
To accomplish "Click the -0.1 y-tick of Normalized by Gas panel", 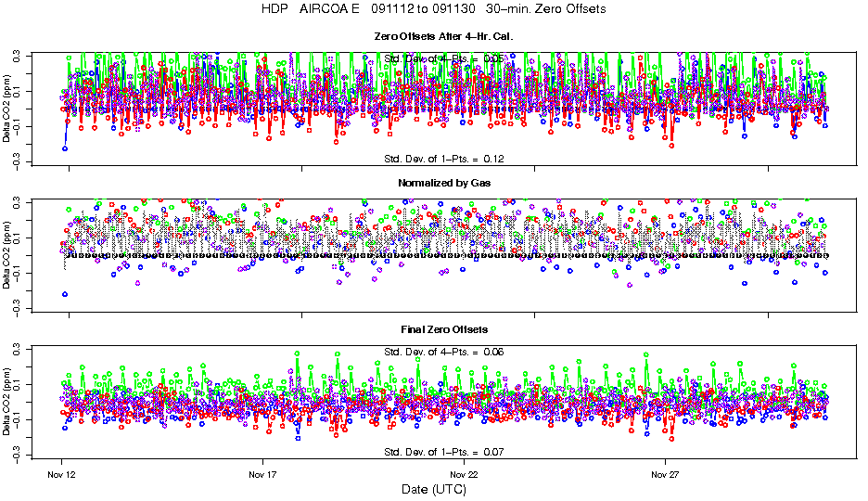I will (17, 272).
